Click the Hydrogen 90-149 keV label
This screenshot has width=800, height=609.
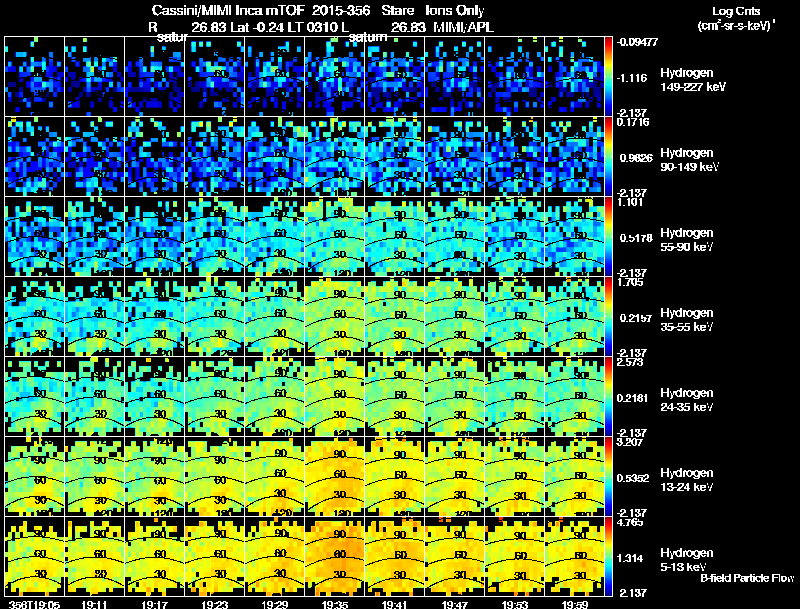[x=690, y=160]
